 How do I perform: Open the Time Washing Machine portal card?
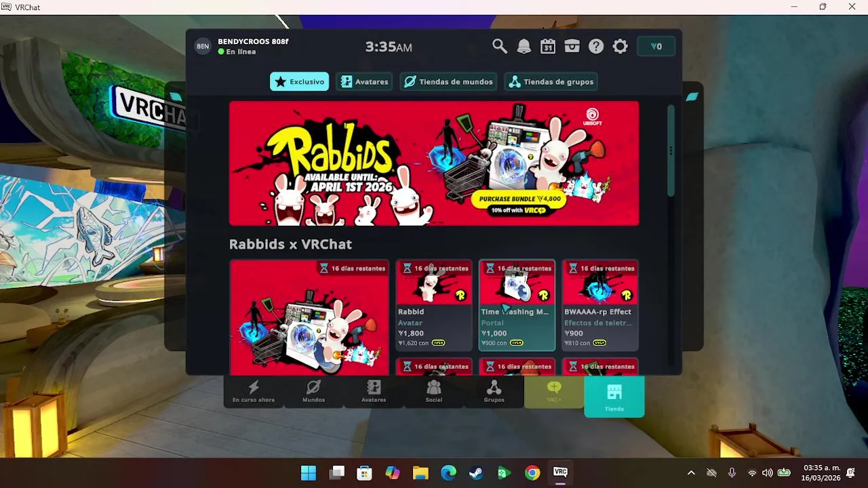[517, 305]
